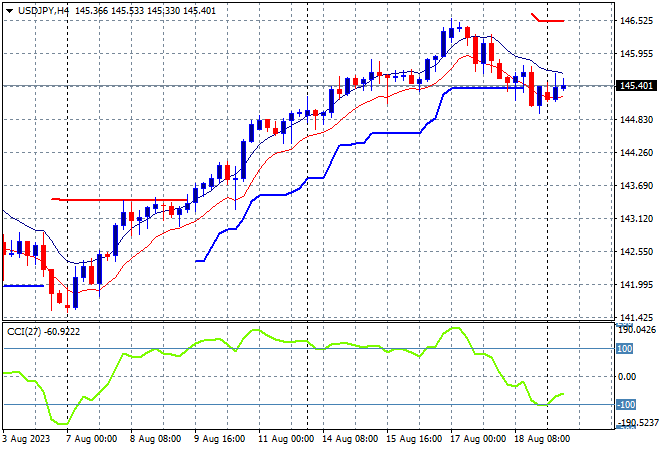The height and width of the screenshot is (450, 660).
Task: Click the 3 Aug 2023 date label
Action: click(26, 439)
